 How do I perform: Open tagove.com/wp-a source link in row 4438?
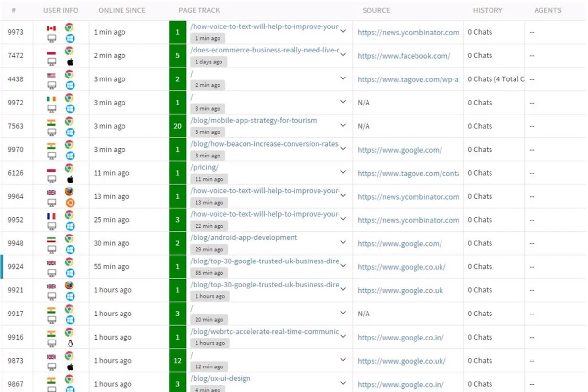408,79
